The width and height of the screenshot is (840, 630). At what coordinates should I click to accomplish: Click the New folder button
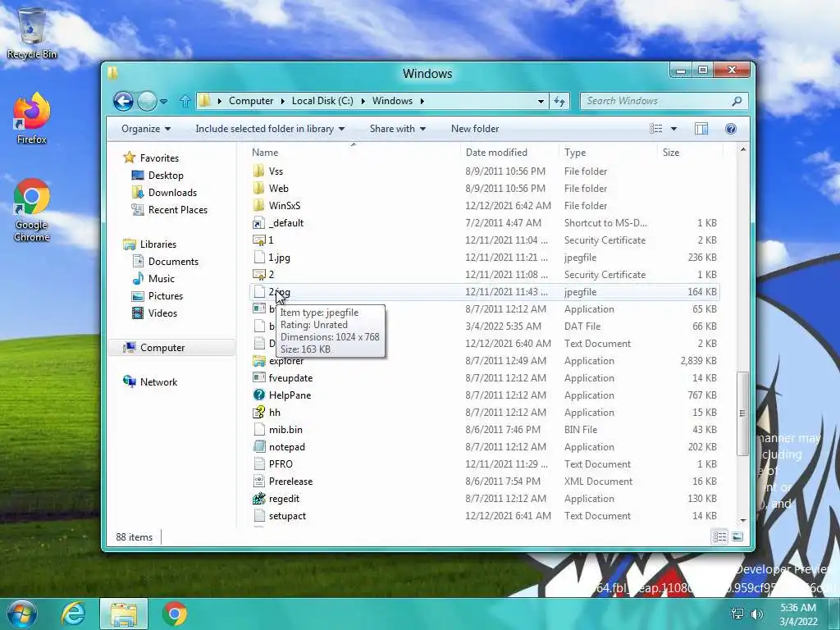(475, 129)
